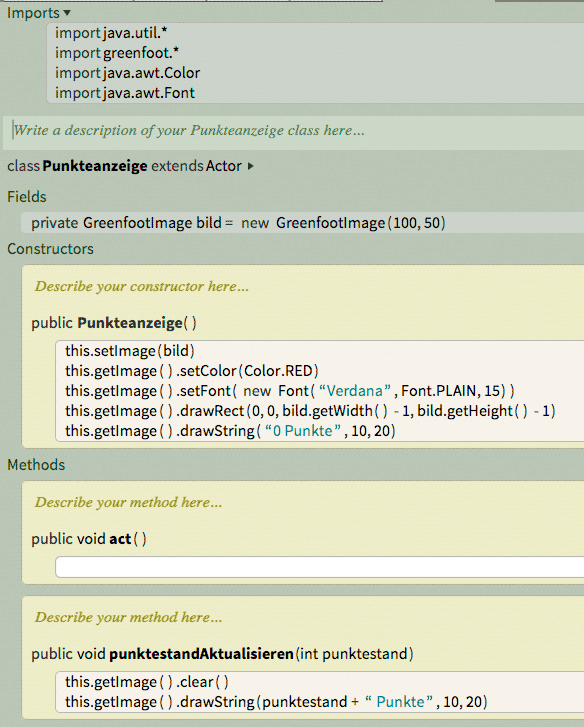584x727 pixels.
Task: Click the this.setImage(bild) statement
Action: click(x=130, y=351)
